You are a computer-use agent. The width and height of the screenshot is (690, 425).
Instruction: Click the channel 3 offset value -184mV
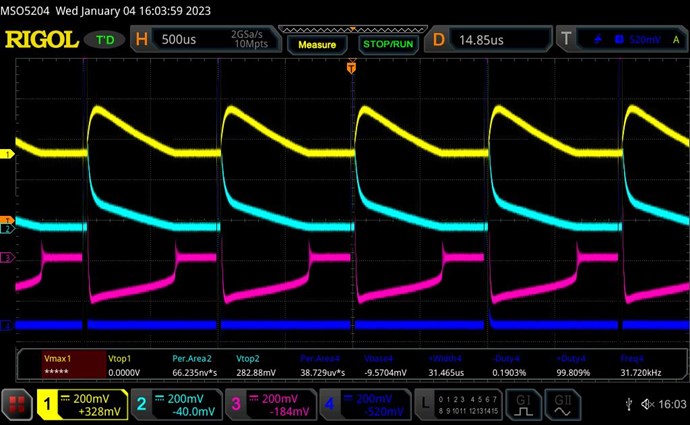(289, 412)
